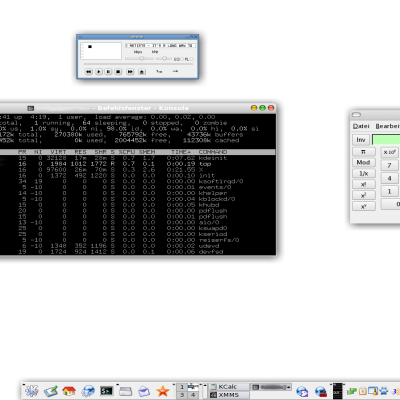Click digit 4 in KCalc

(x=389, y=178)
